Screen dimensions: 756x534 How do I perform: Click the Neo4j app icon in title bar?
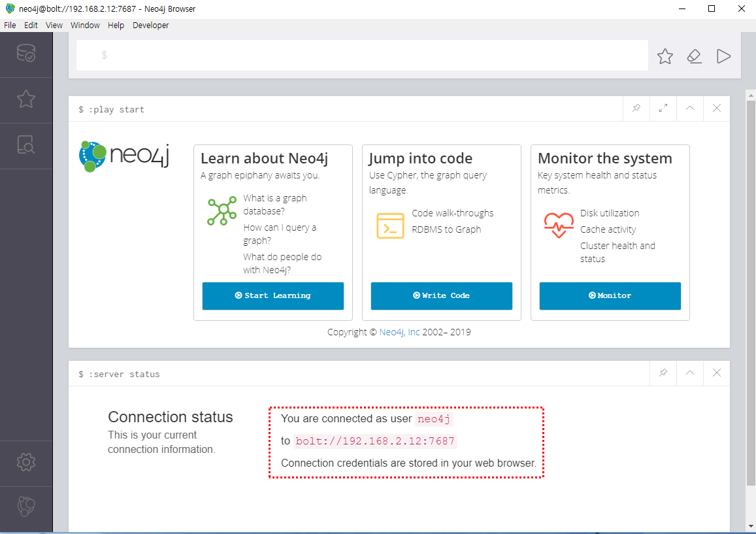(x=10, y=8)
